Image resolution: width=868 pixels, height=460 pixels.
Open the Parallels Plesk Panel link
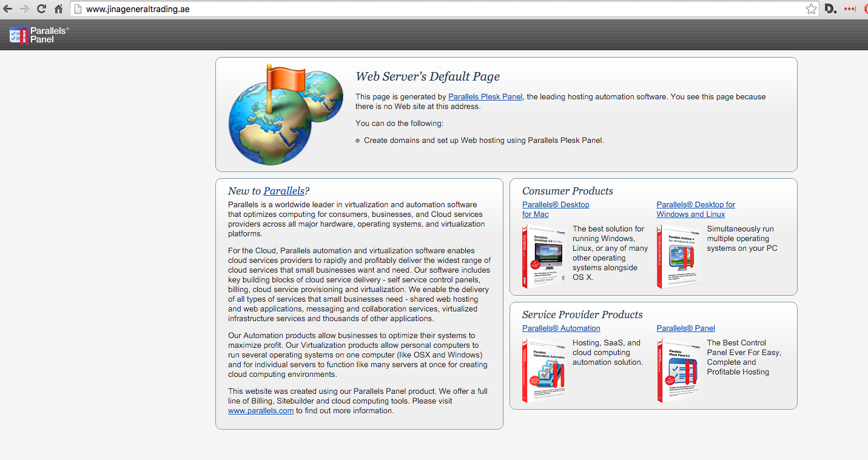point(485,97)
